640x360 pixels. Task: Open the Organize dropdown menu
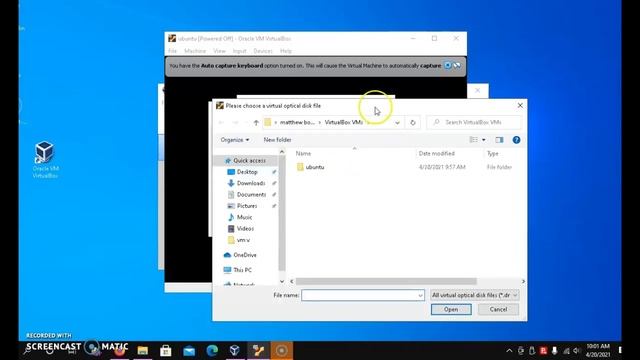(235, 140)
